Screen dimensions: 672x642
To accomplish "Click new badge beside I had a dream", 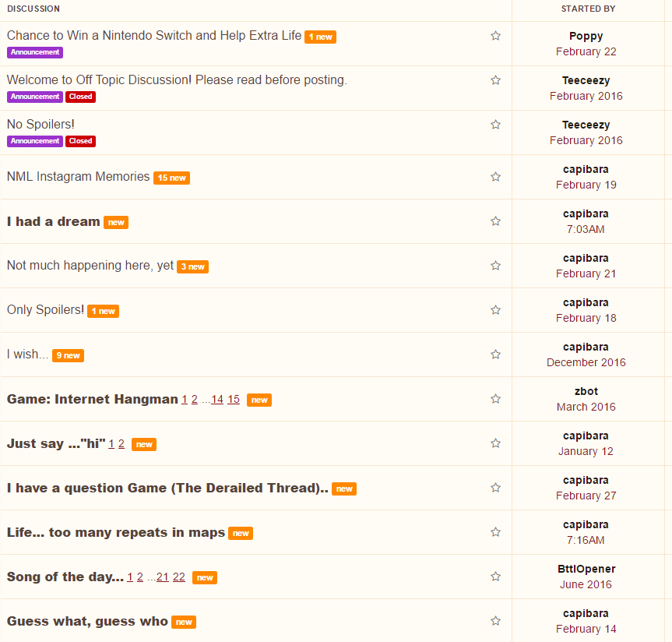I will pyautogui.click(x=116, y=222).
